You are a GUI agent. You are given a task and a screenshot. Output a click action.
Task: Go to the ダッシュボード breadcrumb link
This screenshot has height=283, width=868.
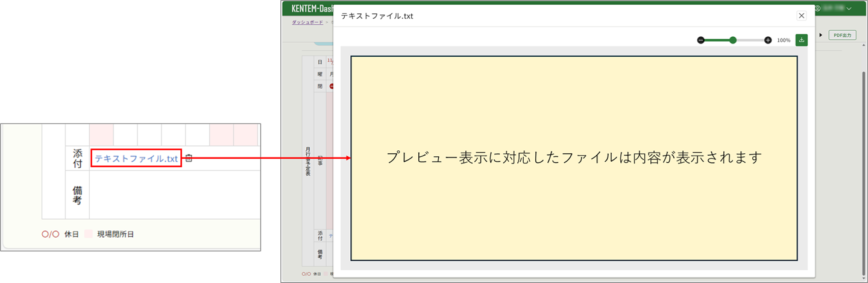[307, 22]
